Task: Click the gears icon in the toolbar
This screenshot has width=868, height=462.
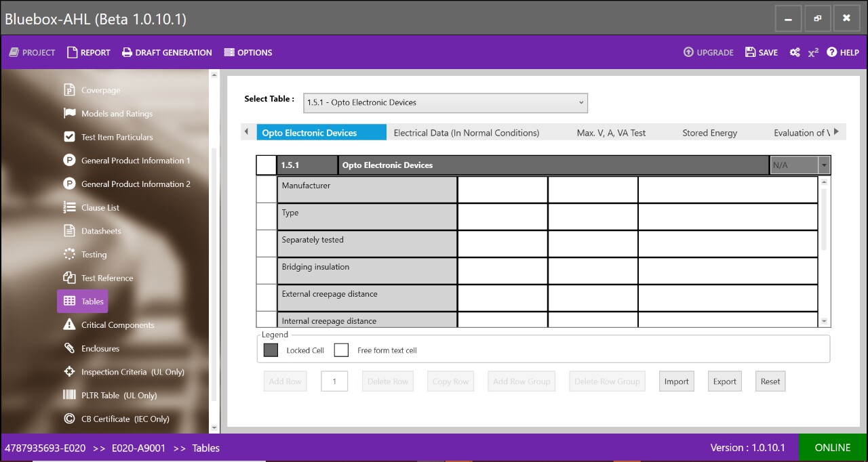Action: [x=794, y=52]
